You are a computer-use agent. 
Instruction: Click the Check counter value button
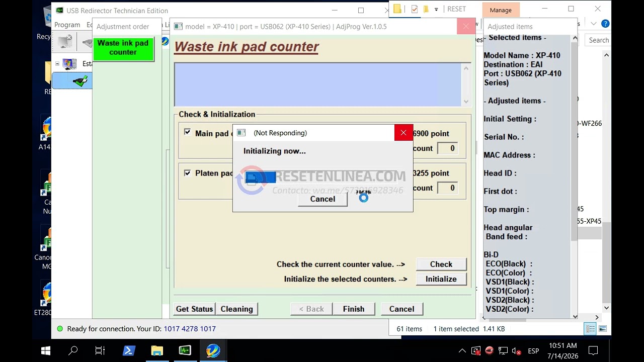pyautogui.click(x=441, y=264)
